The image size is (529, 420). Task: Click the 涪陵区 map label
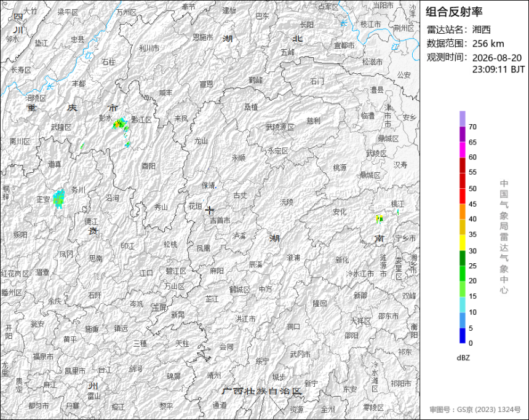36,98
